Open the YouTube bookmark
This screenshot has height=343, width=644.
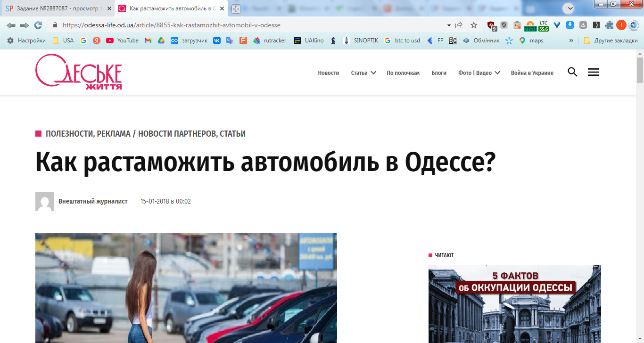pos(122,41)
